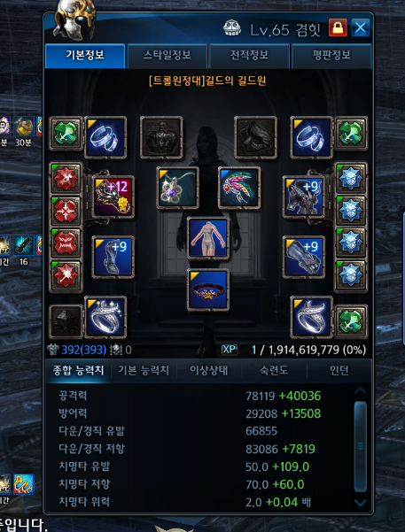The width and height of the screenshot is (405, 532).
Task: Open the 전적정보 tab
Action: (249, 55)
